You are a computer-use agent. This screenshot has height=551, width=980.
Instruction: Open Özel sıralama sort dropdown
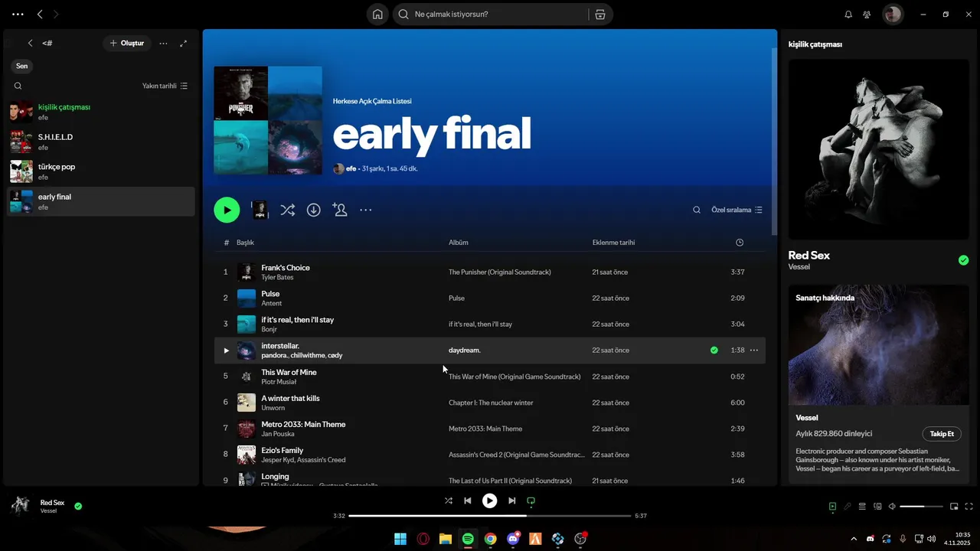pos(737,210)
